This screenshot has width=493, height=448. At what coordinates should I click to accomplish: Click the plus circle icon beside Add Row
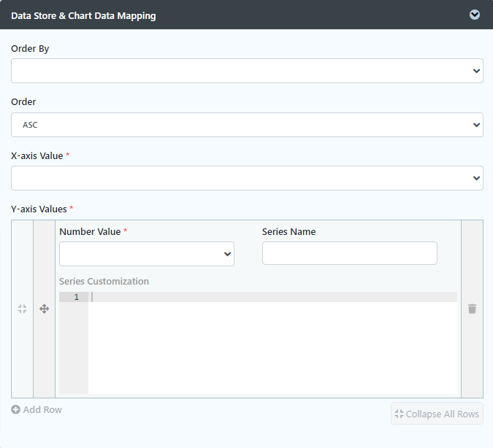16,409
